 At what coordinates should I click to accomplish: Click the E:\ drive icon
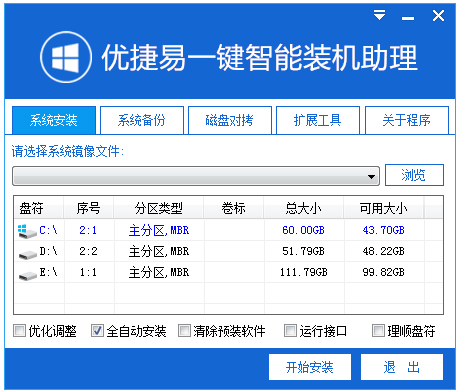[x=28, y=275]
